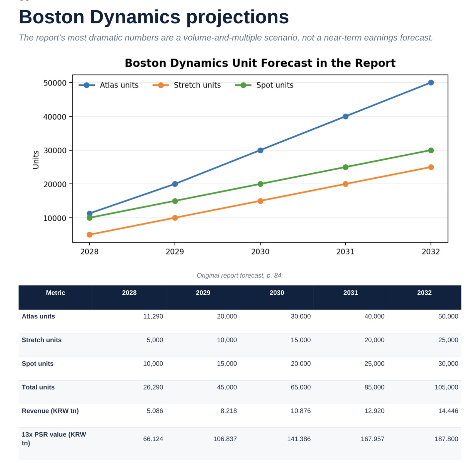Click the 2029 label on the chart x-axis
476x463 pixels.
[x=175, y=252]
